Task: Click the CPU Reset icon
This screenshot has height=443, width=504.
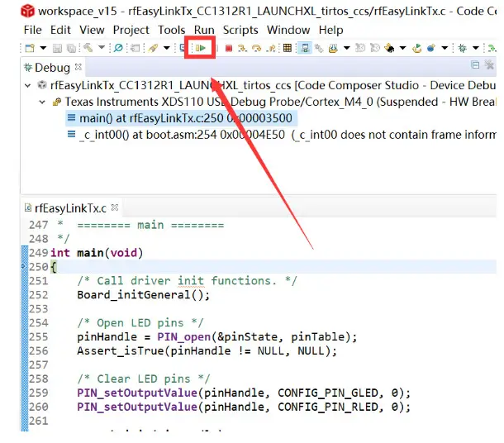Action: (390, 49)
